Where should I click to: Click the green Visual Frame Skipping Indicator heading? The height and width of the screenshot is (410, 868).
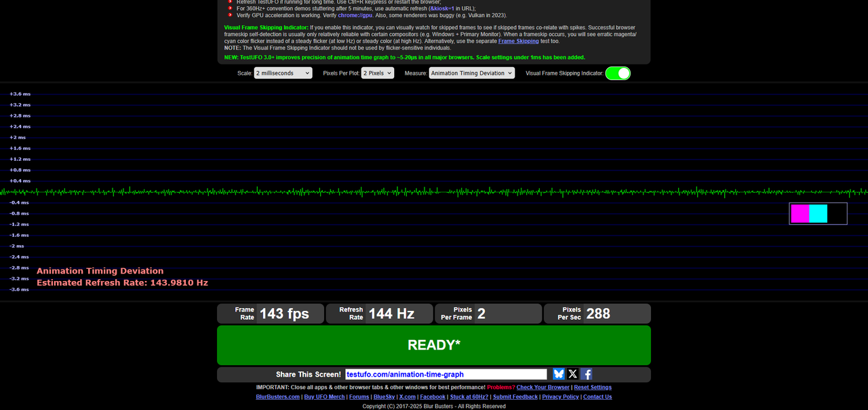pyautogui.click(x=267, y=27)
